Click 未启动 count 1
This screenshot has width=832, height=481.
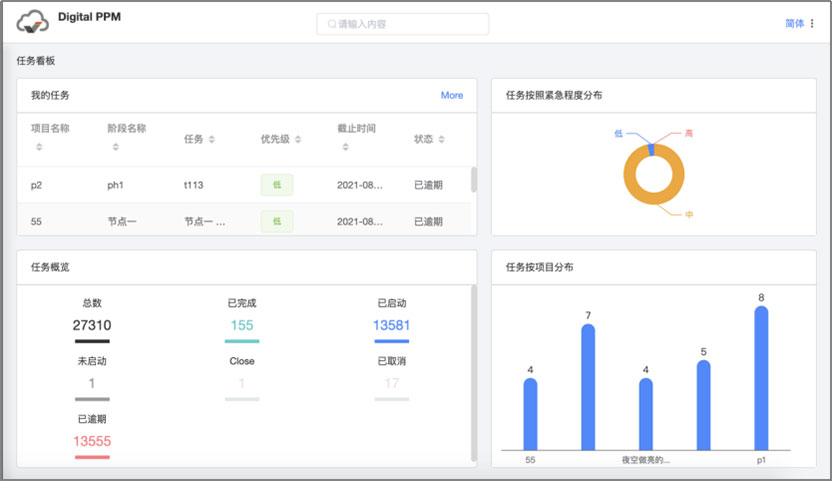[92, 383]
